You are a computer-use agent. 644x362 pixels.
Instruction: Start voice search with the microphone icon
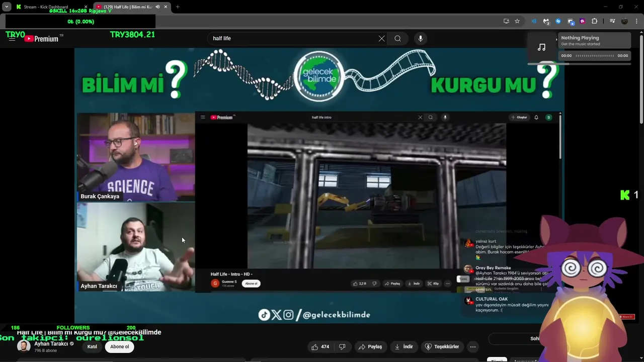pyautogui.click(x=421, y=38)
